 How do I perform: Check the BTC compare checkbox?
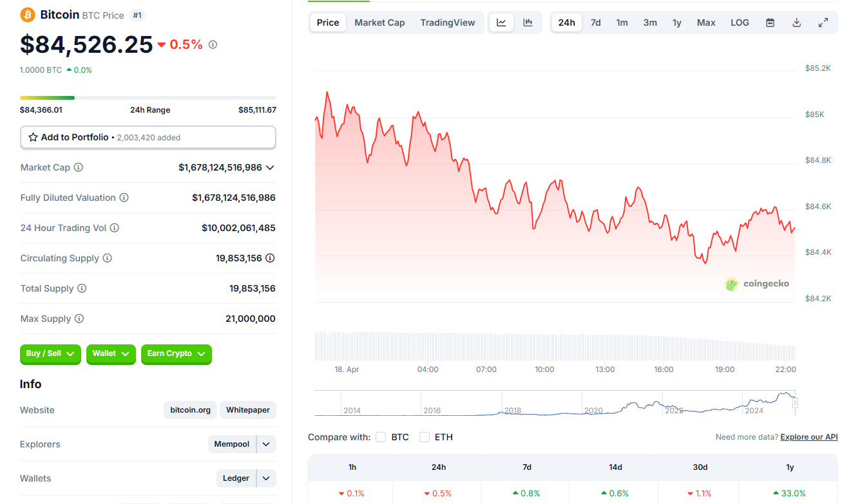(x=381, y=437)
